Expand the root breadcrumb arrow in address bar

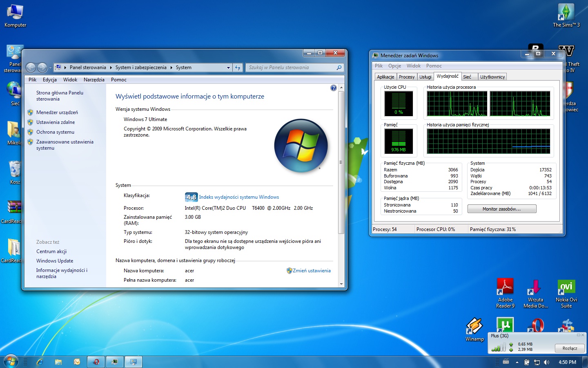[65, 67]
